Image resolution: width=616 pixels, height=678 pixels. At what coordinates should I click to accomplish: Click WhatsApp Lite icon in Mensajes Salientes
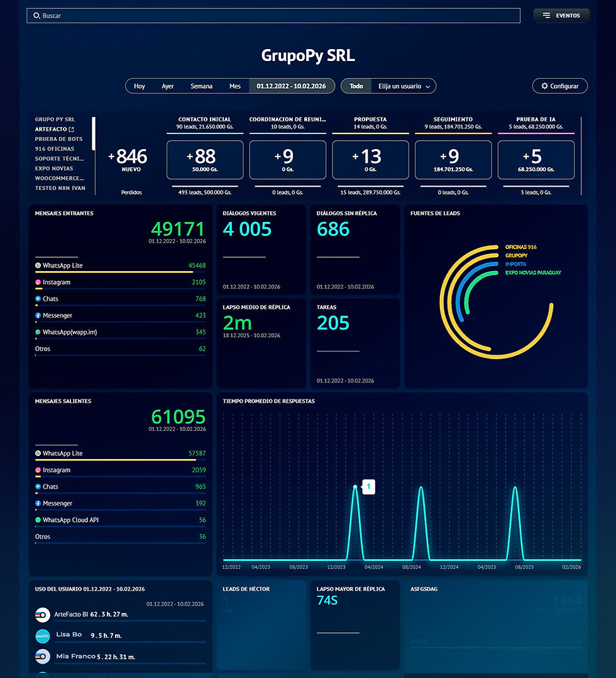38,453
